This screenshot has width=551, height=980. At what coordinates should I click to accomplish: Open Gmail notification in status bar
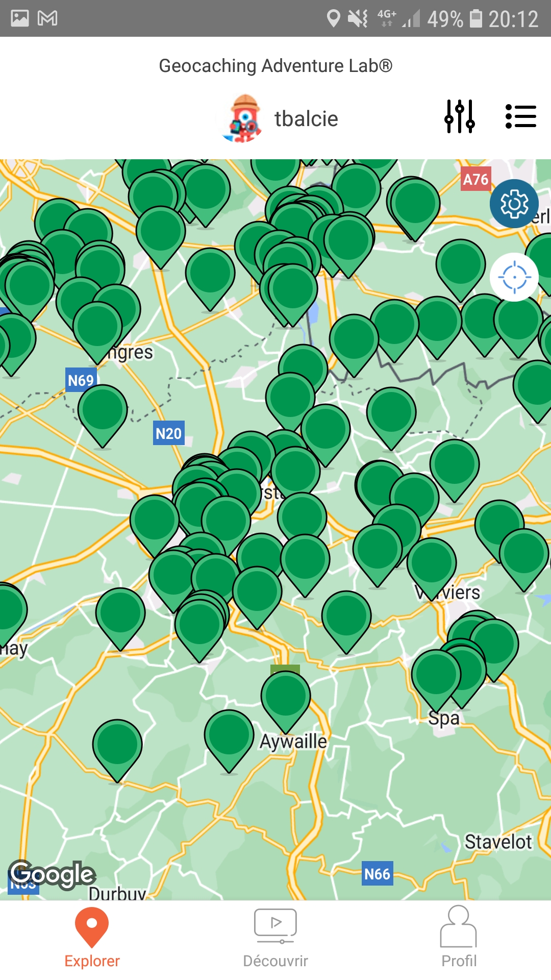click(47, 18)
